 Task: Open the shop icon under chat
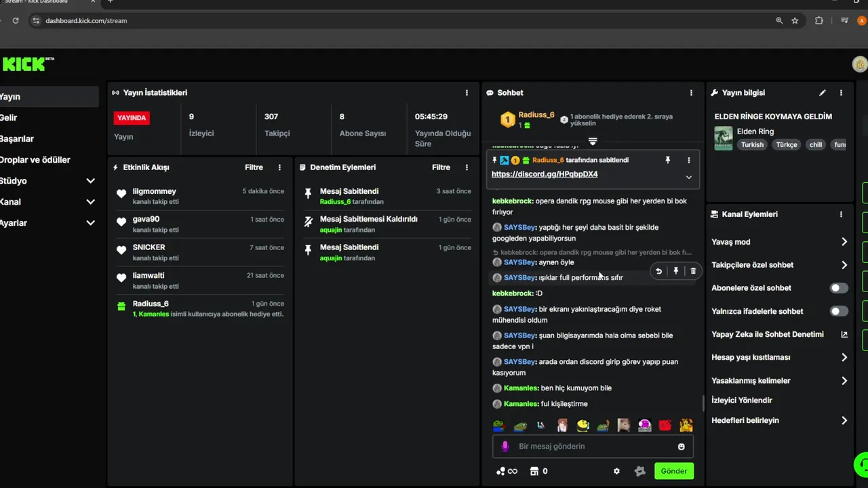click(x=534, y=471)
